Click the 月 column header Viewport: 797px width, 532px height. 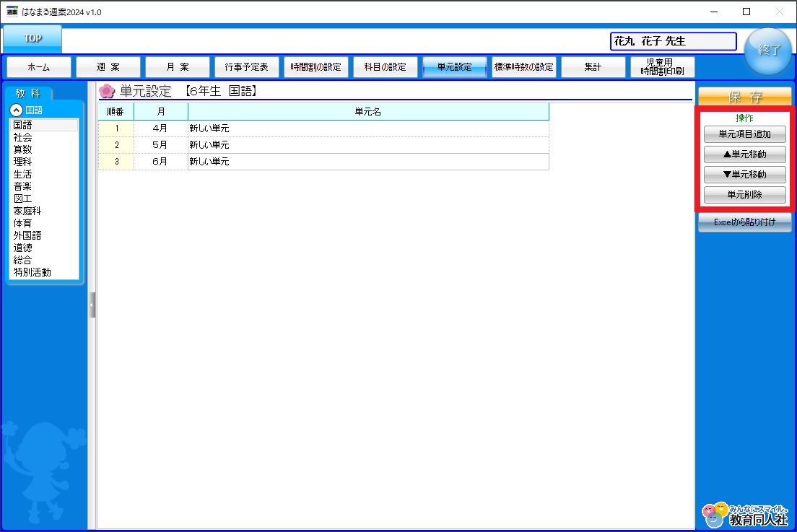point(160,112)
